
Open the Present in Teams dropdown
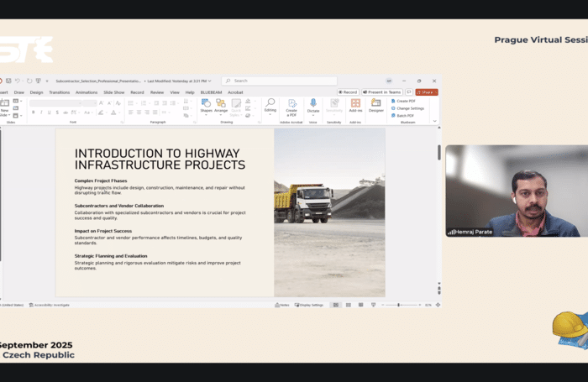pyautogui.click(x=382, y=92)
